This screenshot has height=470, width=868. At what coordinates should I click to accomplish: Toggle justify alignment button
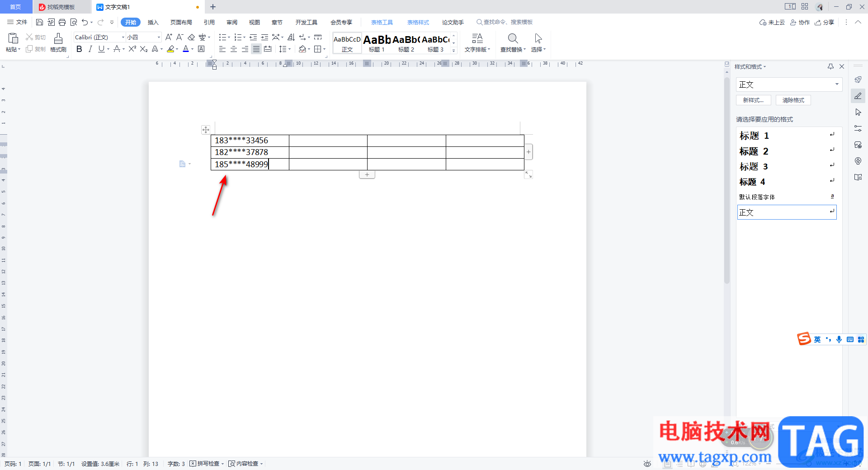[x=256, y=49]
